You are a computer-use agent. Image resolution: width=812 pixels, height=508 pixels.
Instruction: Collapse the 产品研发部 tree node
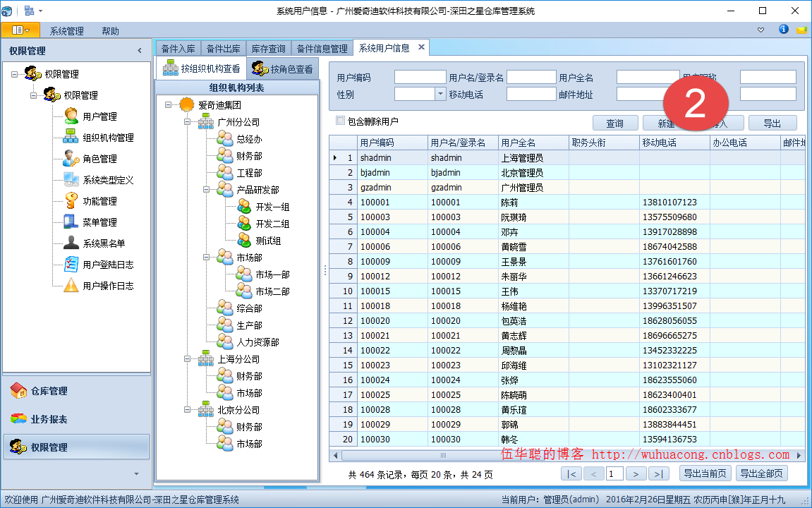click(207, 190)
